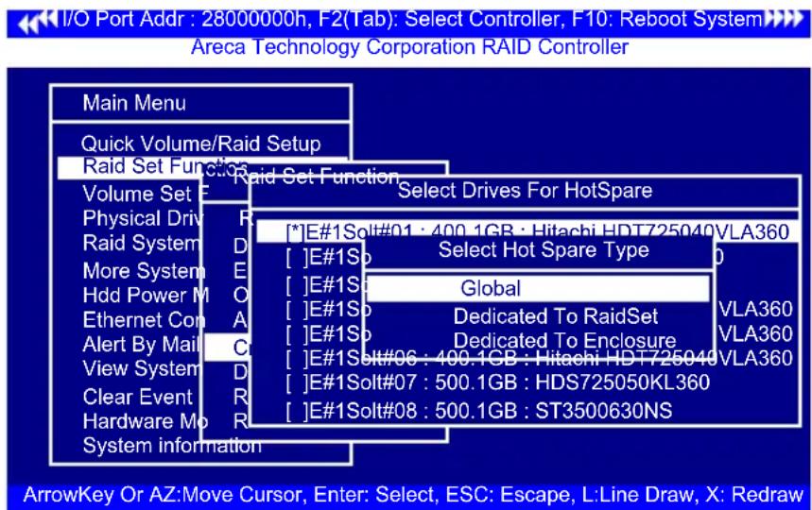Click the right arrows in top bar
This screenshot has height=510, width=812.
(x=784, y=20)
